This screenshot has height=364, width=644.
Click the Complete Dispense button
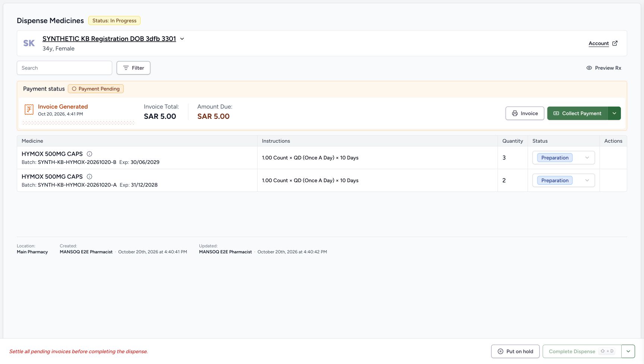coord(582,351)
